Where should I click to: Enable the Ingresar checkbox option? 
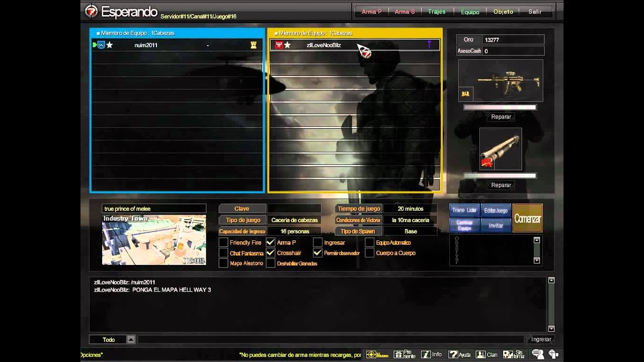(317, 242)
